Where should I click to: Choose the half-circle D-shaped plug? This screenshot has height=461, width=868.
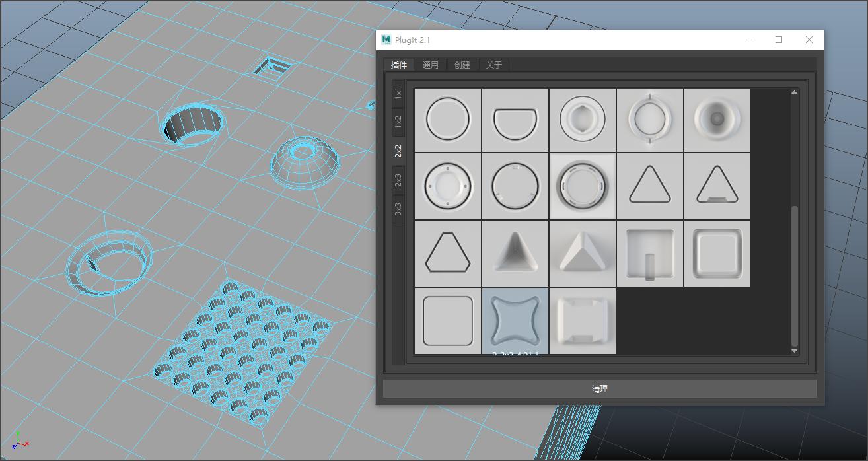[x=515, y=120]
